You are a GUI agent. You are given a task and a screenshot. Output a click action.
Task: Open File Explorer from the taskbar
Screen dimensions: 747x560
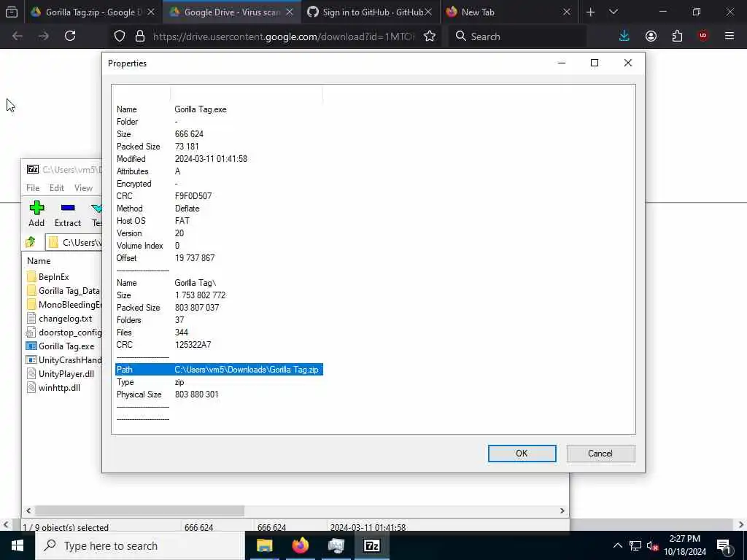coord(264,545)
